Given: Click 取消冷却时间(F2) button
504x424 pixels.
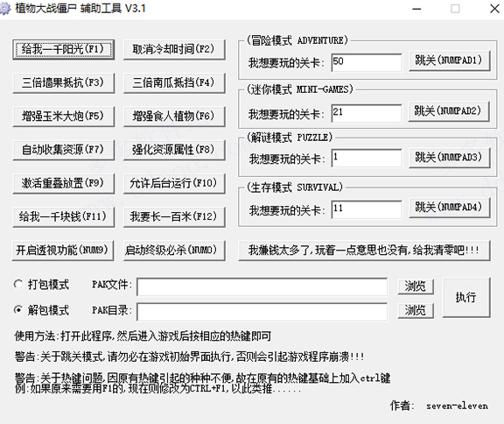Looking at the screenshot, I should click(174, 50).
